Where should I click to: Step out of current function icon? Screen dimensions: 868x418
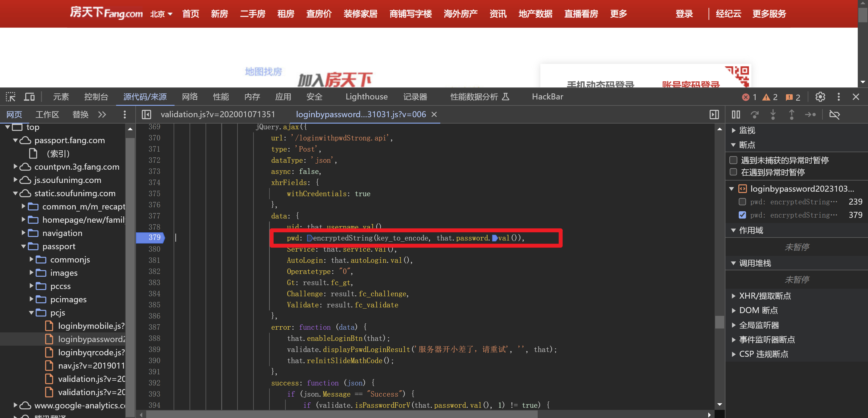click(x=791, y=115)
